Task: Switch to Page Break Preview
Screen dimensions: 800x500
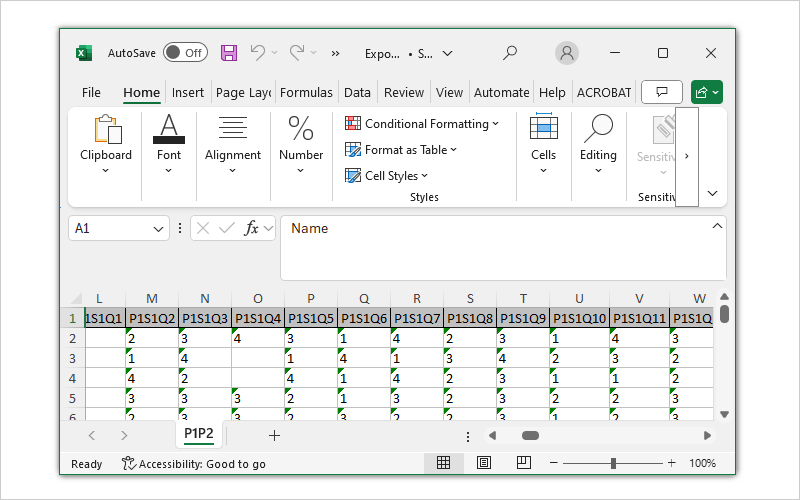Action: [523, 463]
